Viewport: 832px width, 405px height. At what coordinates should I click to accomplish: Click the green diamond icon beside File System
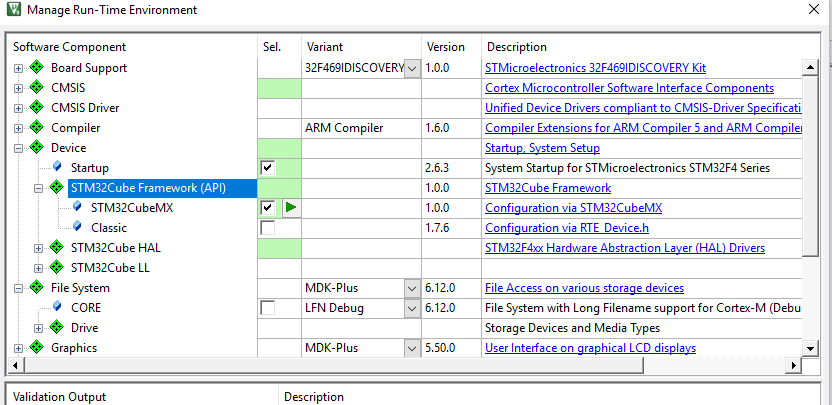pos(36,288)
